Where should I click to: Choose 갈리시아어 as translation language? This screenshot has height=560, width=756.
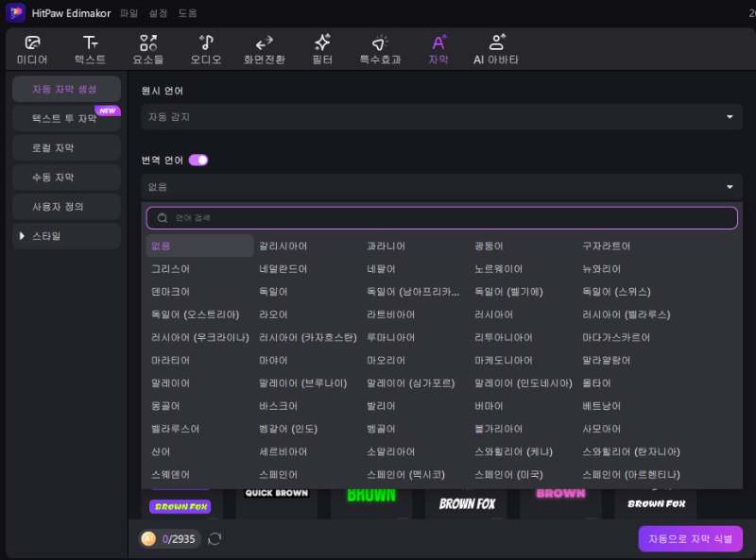point(283,246)
